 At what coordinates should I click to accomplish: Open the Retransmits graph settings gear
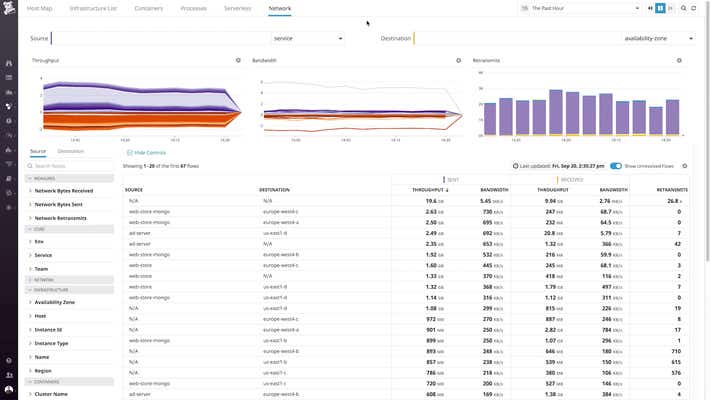(679, 60)
